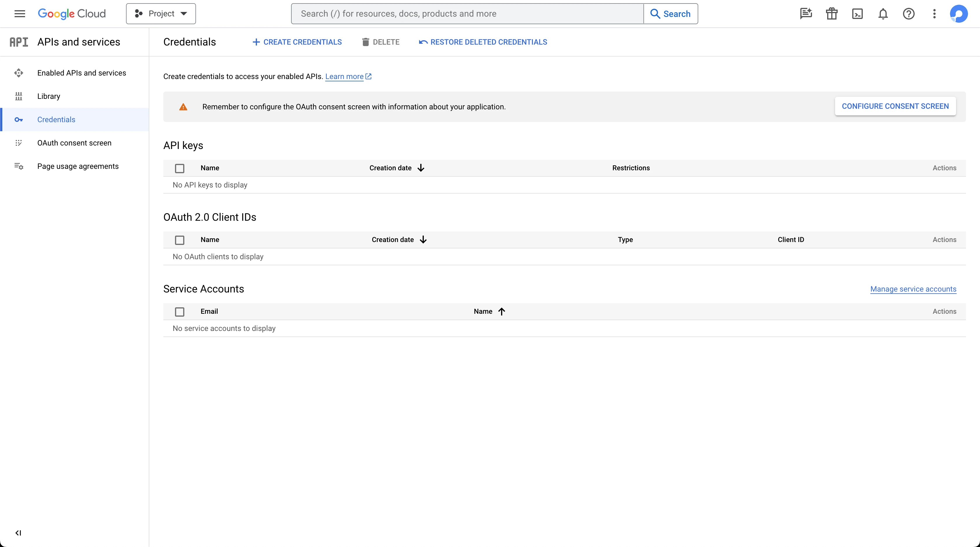Expand the Create Credentials menu

click(x=297, y=42)
